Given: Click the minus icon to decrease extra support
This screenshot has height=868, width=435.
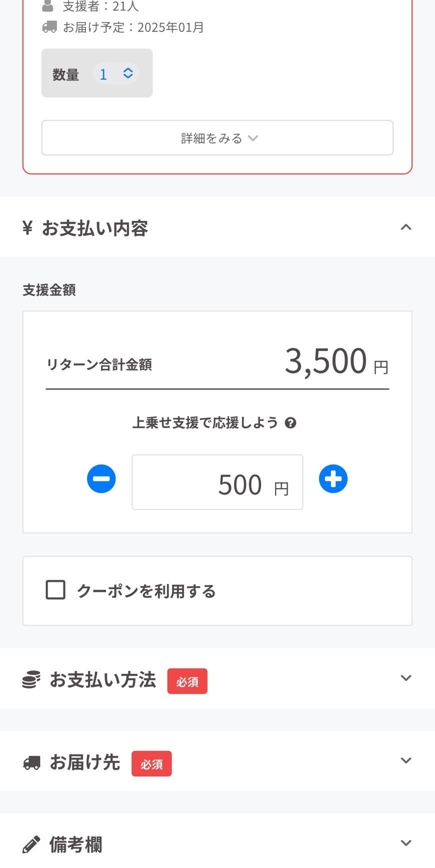Looking at the screenshot, I should pyautogui.click(x=101, y=479).
